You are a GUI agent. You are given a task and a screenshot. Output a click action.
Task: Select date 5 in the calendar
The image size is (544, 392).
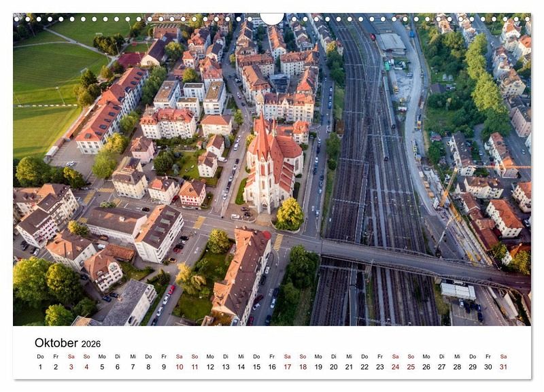(x=102, y=367)
